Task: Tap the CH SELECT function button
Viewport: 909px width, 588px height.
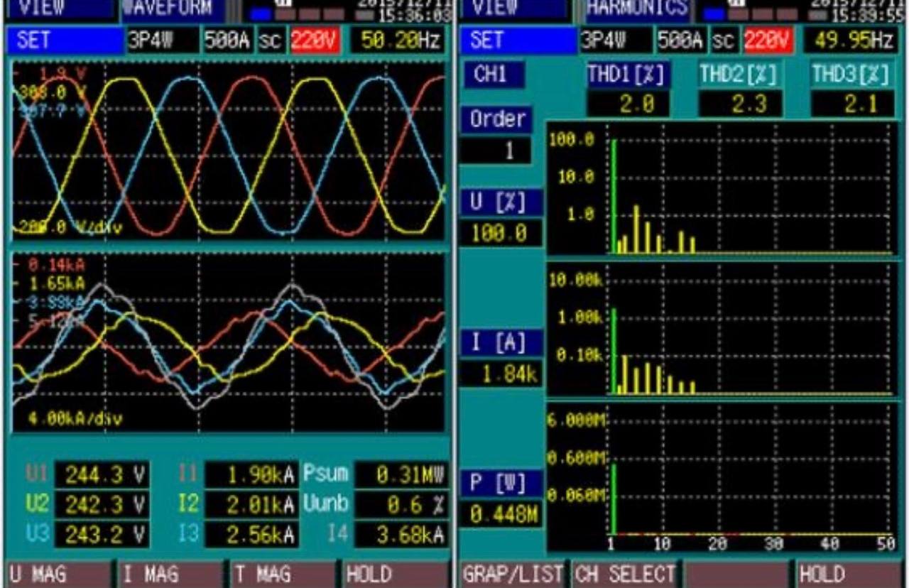Action: coord(624,574)
